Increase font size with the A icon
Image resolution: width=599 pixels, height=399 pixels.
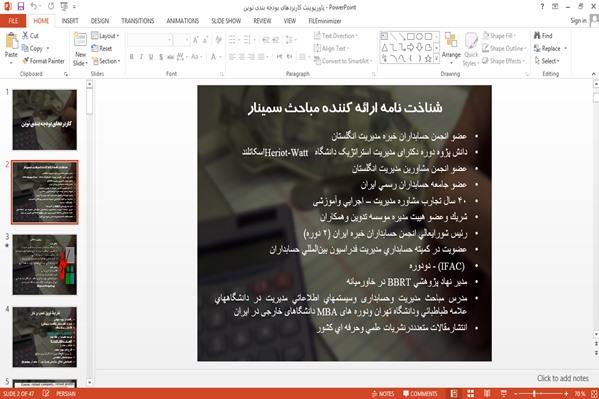coord(196,40)
